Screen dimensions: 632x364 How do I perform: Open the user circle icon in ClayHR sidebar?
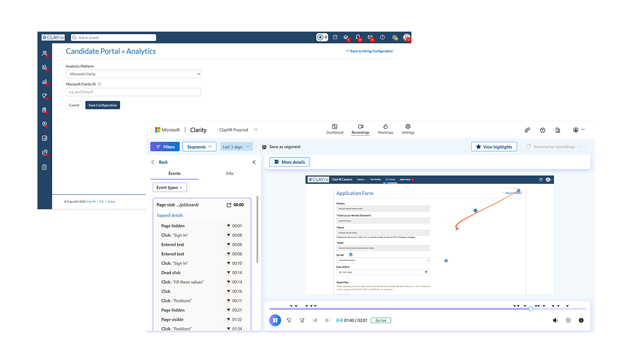pyautogui.click(x=44, y=124)
